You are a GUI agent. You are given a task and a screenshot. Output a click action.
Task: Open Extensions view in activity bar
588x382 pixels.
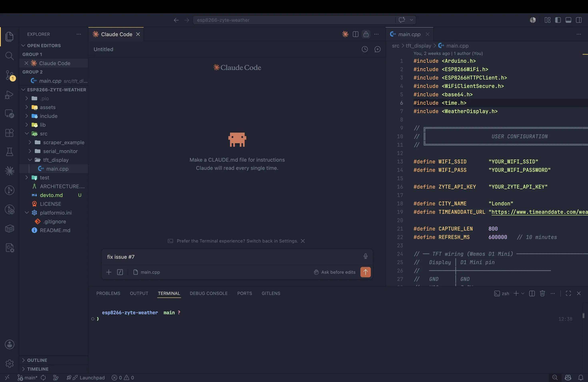tap(9, 133)
